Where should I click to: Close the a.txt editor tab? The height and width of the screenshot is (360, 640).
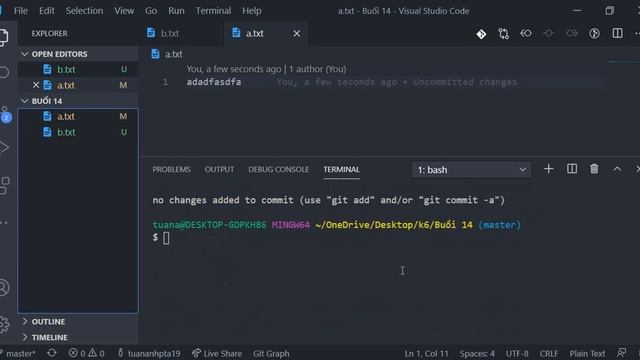(297, 33)
